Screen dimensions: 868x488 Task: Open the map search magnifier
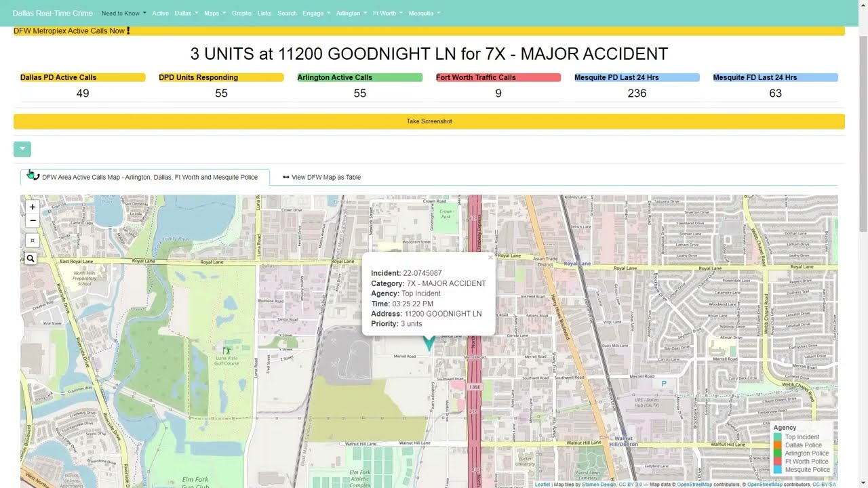coord(31,258)
